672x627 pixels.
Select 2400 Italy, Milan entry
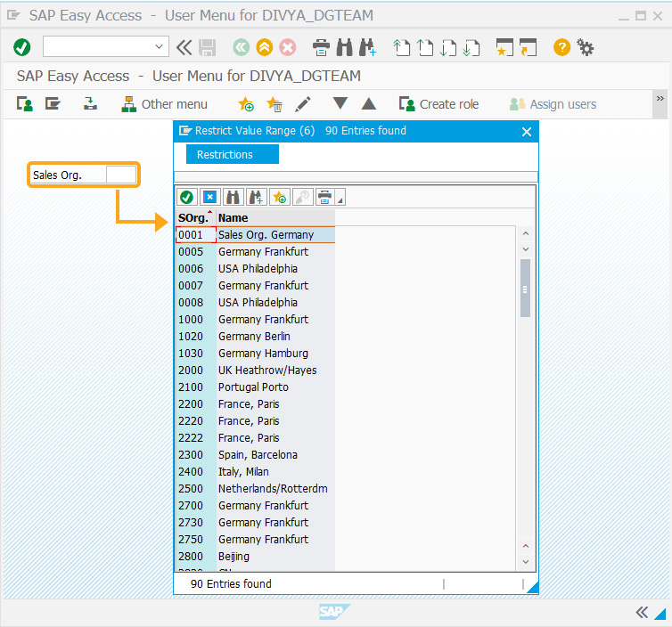(x=256, y=471)
